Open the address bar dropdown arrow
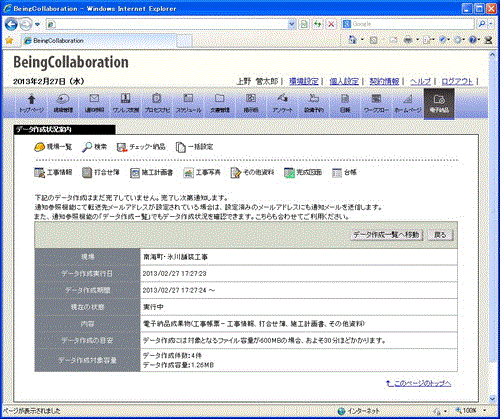The height and width of the screenshot is (419, 500). pos(292,24)
